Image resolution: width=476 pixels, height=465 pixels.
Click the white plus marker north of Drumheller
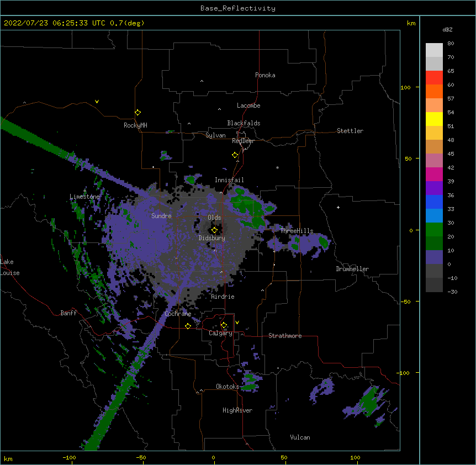point(338,207)
